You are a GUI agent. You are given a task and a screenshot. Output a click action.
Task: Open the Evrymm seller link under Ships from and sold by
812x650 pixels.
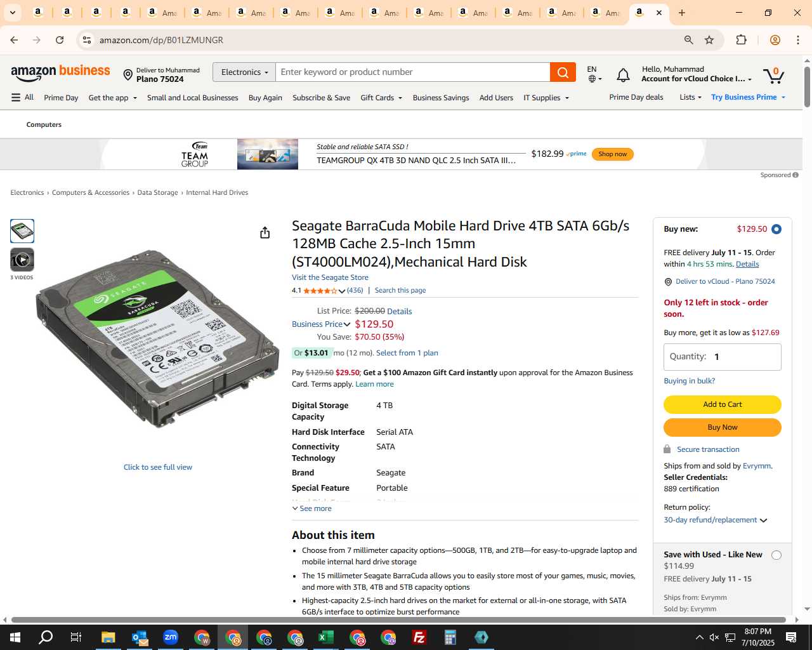tap(756, 466)
